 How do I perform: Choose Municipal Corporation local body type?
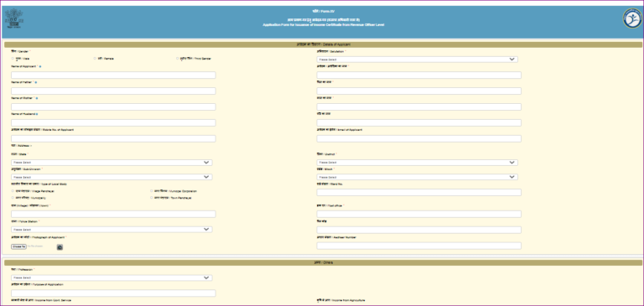point(152,191)
